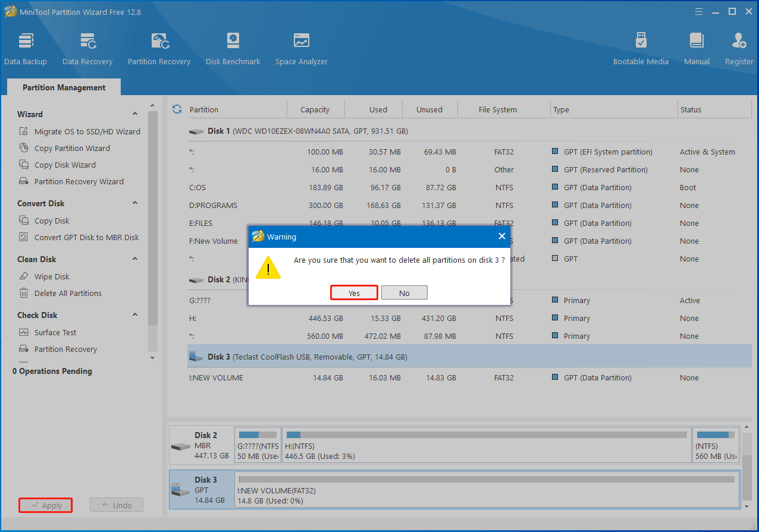Start Migrate OS to SSD/HD Wizard
This screenshot has height=532, width=759.
[80, 131]
